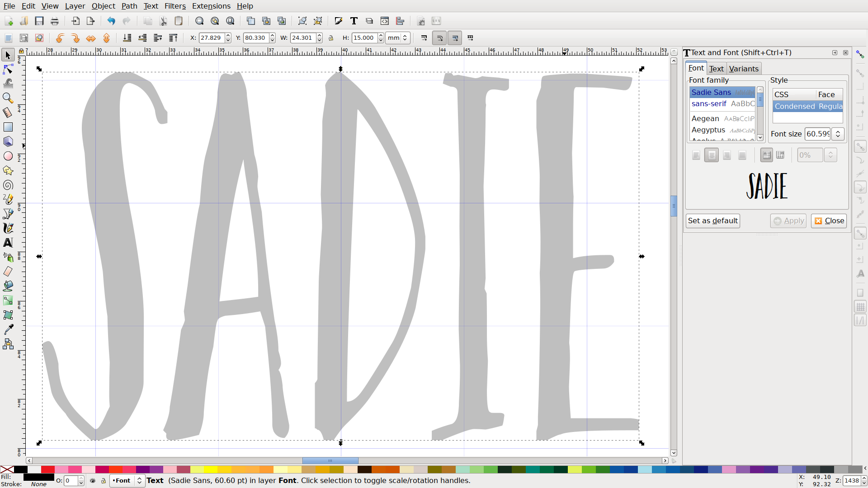Switch to the Text tab
This screenshot has width=868, height=488.
tap(716, 69)
